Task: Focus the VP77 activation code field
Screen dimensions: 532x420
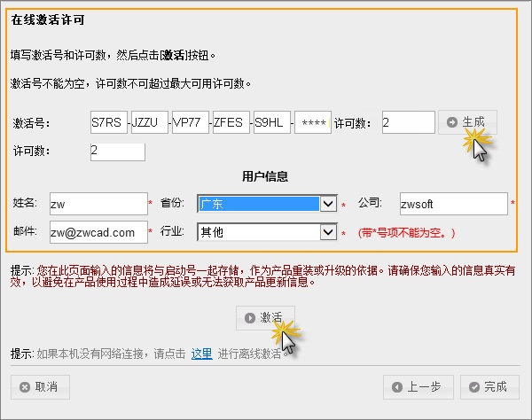Action: coord(190,122)
